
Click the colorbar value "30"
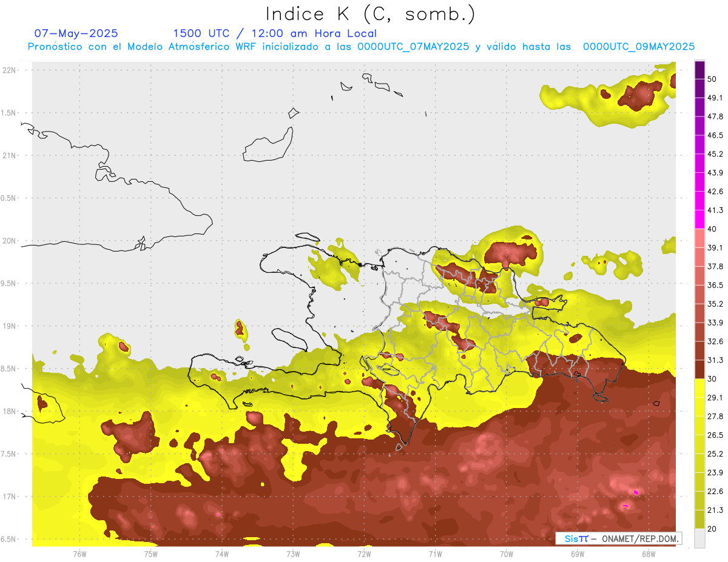712,379
